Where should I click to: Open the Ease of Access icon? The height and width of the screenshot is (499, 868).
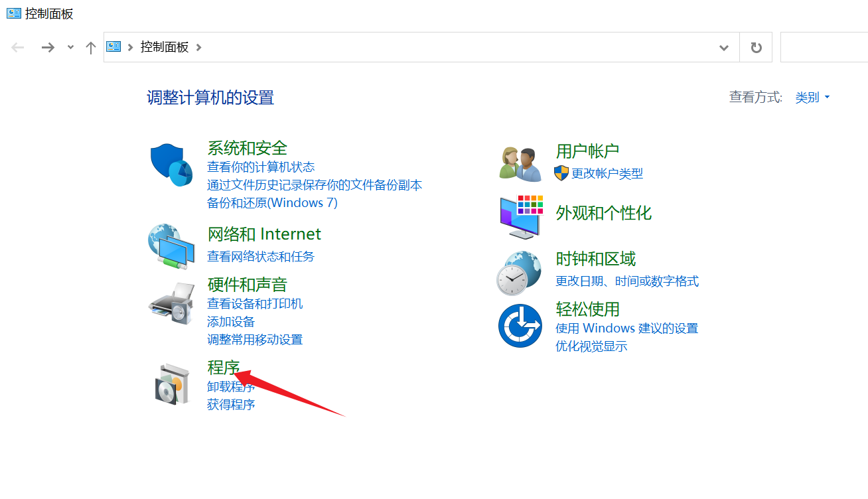point(520,325)
